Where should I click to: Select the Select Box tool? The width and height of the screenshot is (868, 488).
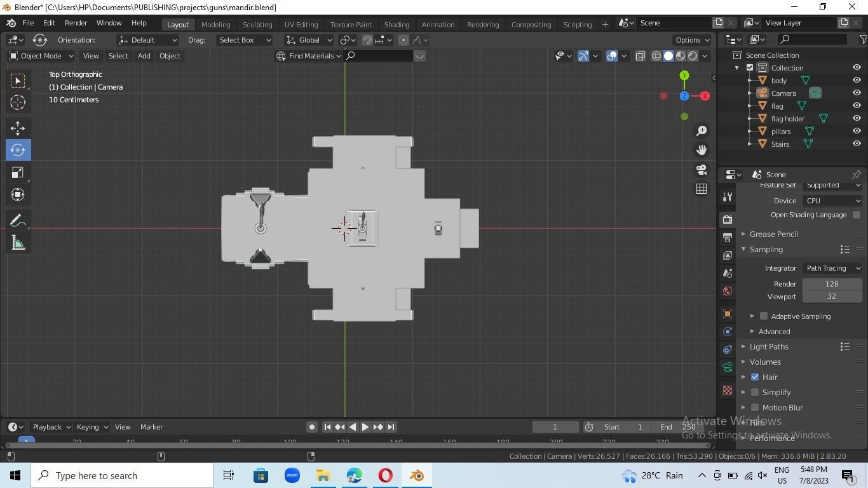tap(18, 80)
